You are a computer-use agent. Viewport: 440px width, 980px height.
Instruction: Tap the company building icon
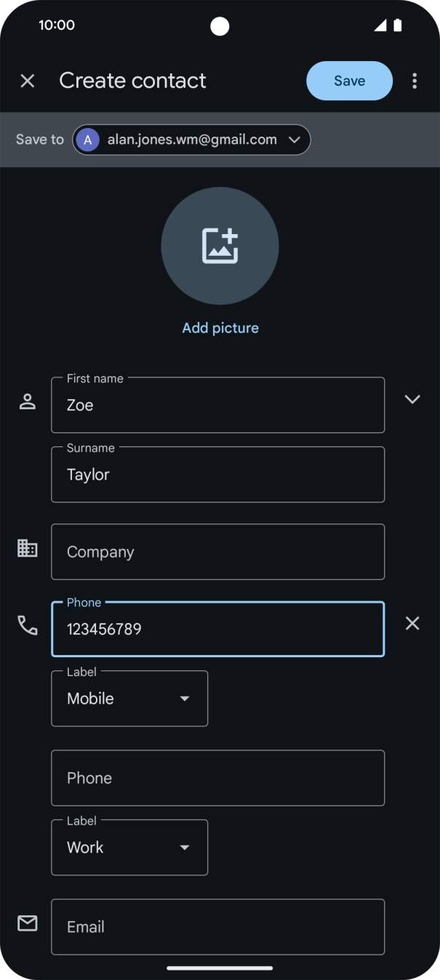pos(28,548)
